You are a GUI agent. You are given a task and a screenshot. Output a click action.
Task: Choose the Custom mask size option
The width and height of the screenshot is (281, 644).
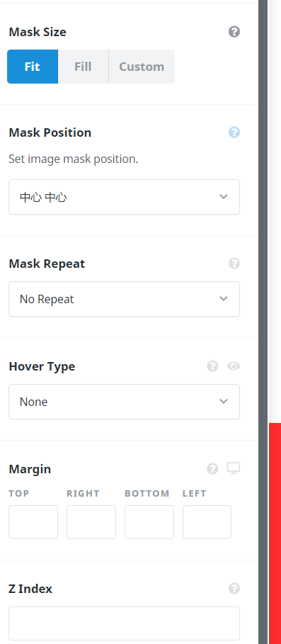pos(142,67)
